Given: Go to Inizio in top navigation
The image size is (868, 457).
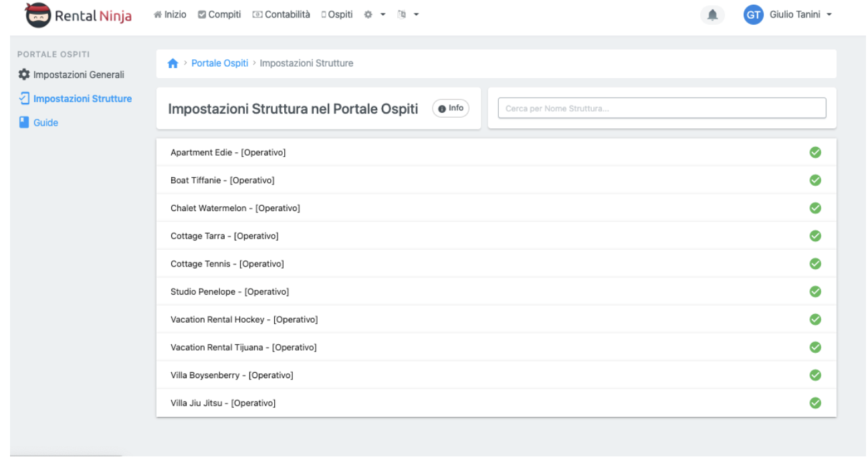Looking at the screenshot, I should click(x=171, y=15).
